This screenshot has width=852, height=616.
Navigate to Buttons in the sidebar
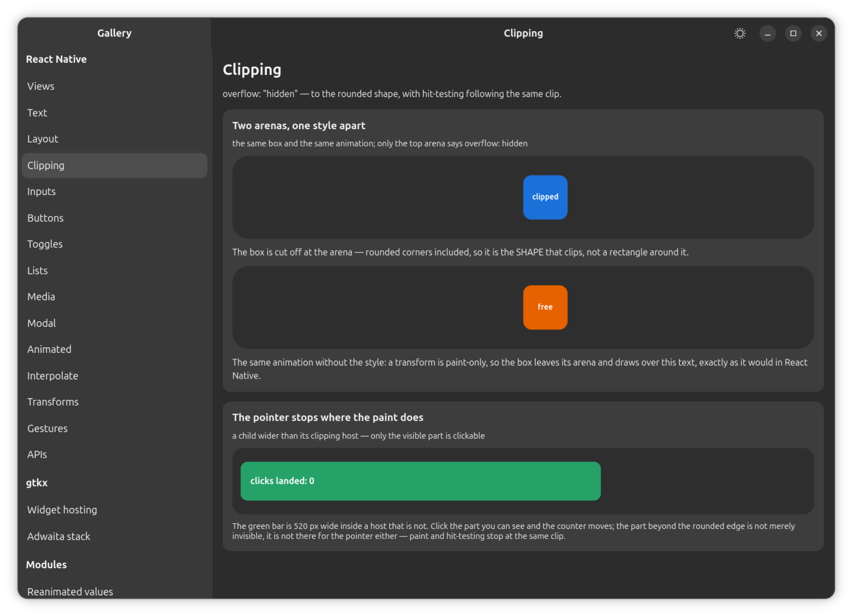click(x=115, y=218)
